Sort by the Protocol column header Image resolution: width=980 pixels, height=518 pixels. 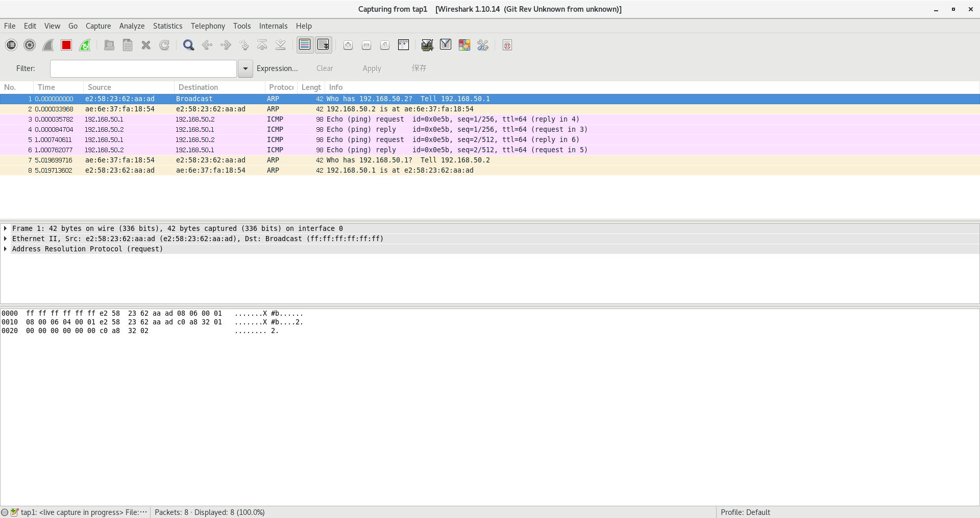click(281, 87)
